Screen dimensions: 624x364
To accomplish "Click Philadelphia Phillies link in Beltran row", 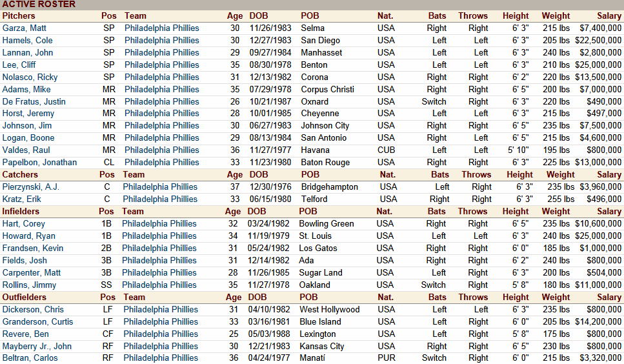I will pyautogui.click(x=161, y=358).
